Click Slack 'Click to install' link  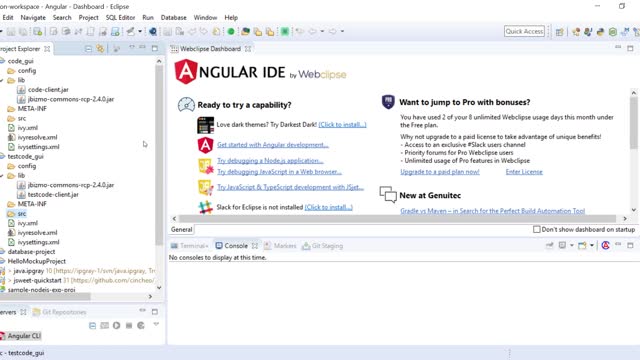(x=329, y=207)
